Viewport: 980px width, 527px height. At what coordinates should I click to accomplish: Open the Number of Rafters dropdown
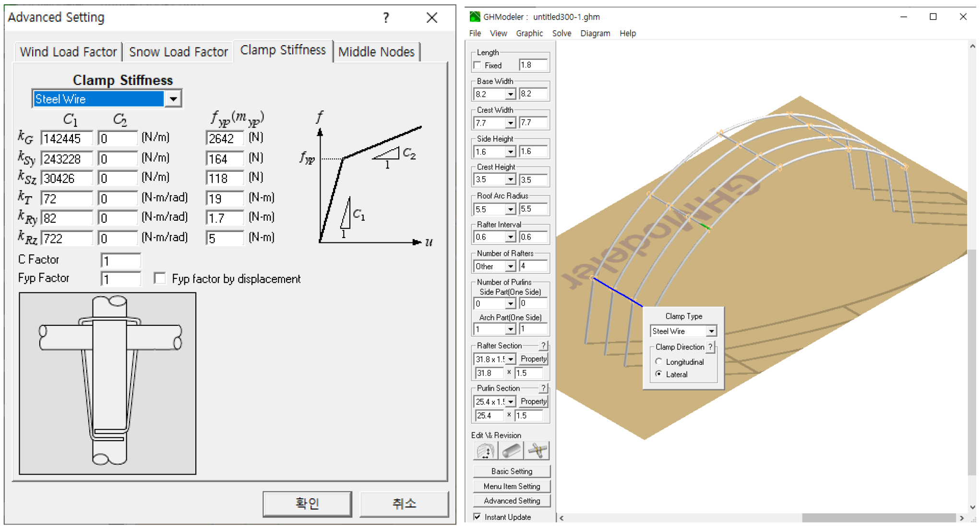(x=510, y=266)
